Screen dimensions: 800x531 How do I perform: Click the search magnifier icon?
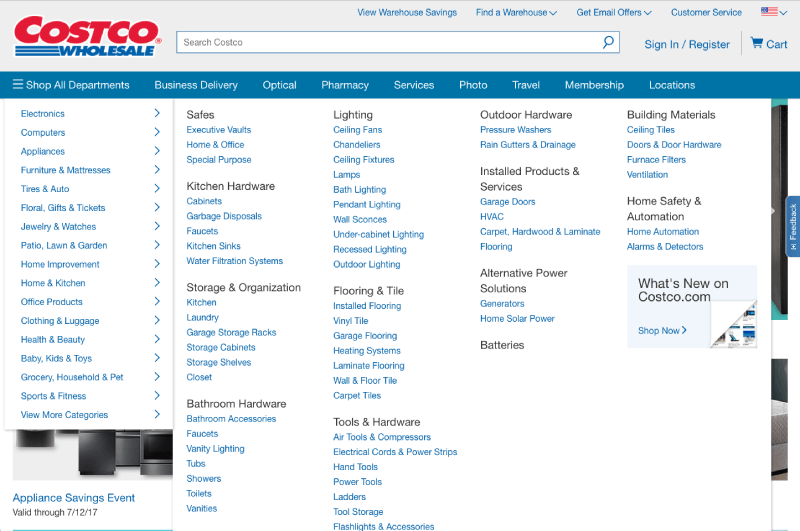pyautogui.click(x=608, y=42)
